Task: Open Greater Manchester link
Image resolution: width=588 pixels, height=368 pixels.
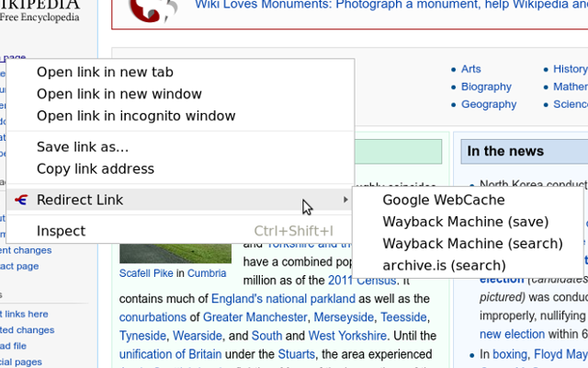Action: coord(255,316)
